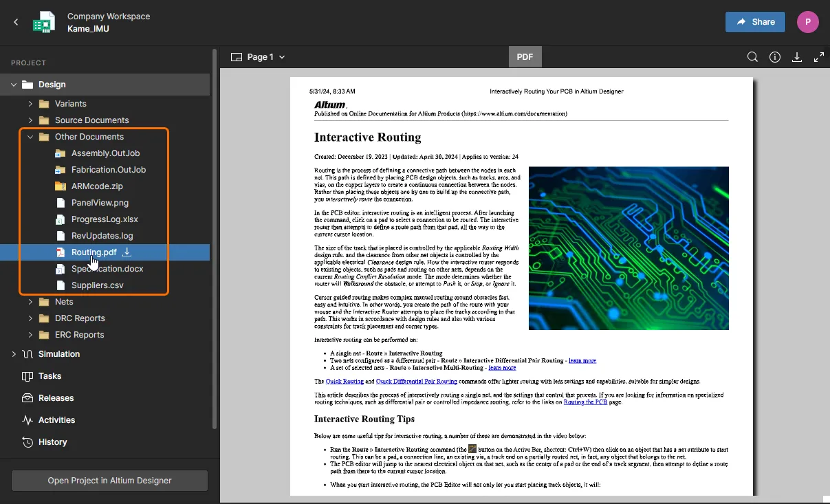This screenshot has height=504, width=830.
Task: Select the Suppliers.csv file
Action: pyautogui.click(x=97, y=285)
